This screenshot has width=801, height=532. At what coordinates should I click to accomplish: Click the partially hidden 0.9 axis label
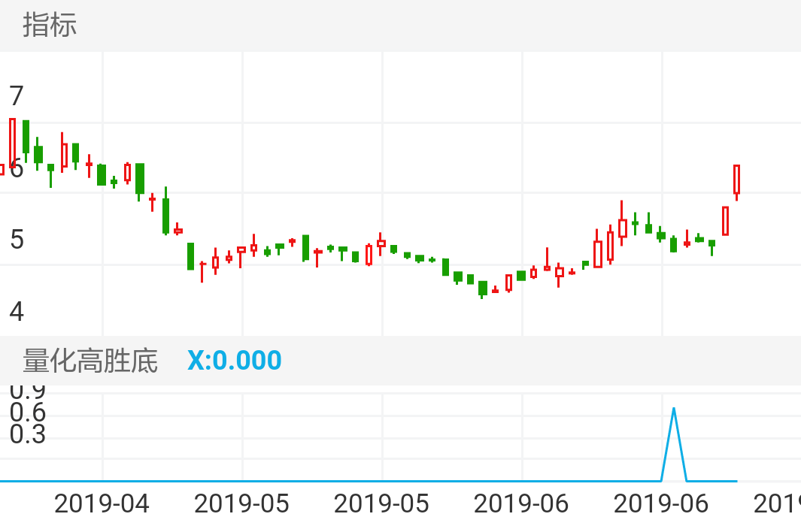coord(28,391)
